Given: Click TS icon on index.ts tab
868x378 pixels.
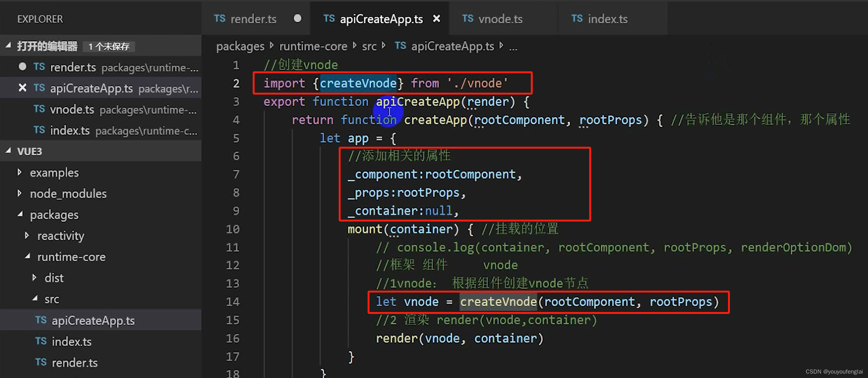Looking at the screenshot, I should coord(577,19).
